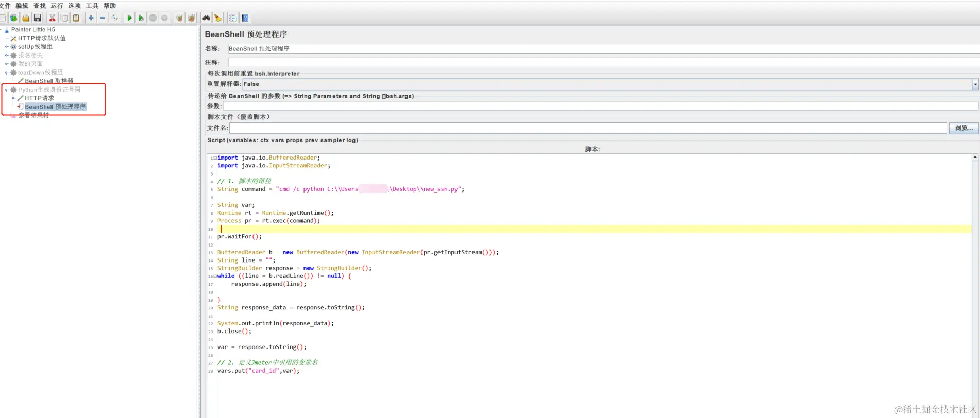Click the 文件名 script file input field
Screen dimensions: 980x418
[x=588, y=128]
